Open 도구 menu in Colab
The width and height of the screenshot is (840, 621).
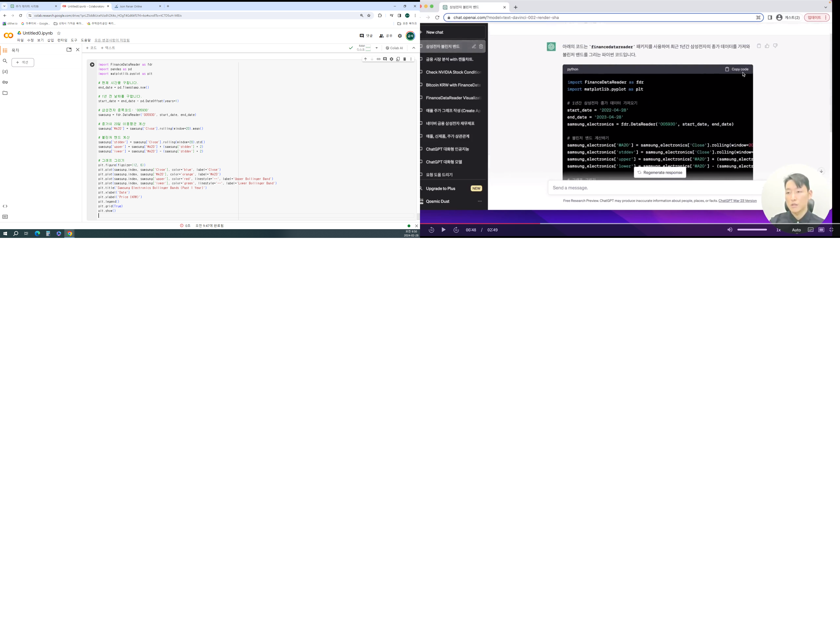click(74, 40)
